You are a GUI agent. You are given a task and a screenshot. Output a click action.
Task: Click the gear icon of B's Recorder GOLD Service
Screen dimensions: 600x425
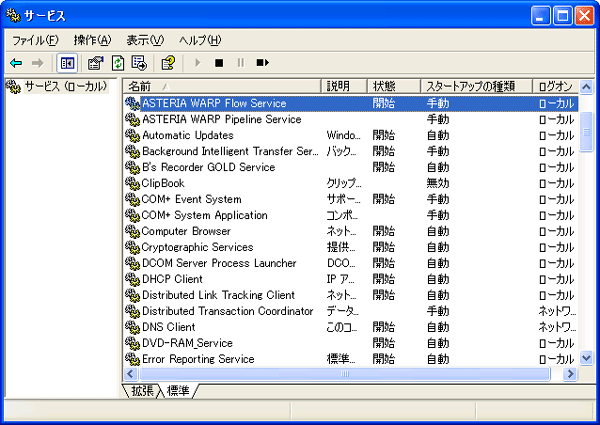click(132, 167)
